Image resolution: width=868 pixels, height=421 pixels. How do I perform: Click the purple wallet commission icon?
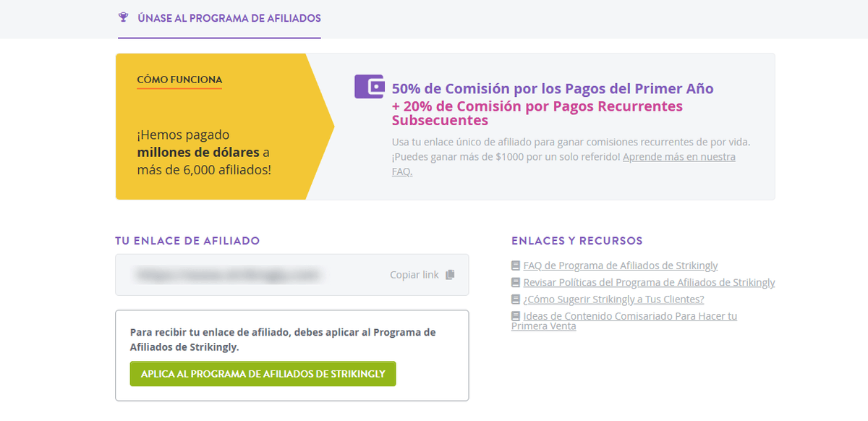click(369, 87)
